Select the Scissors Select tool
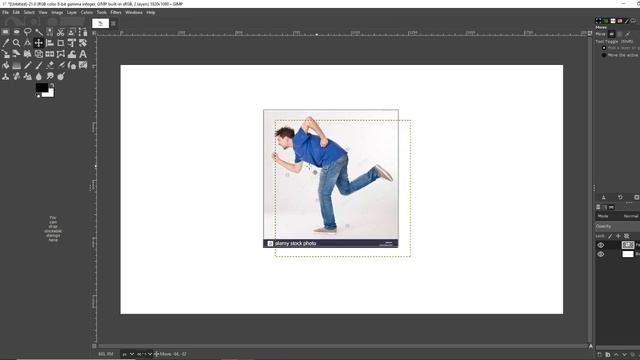This screenshot has height=360, width=640. click(x=60, y=32)
